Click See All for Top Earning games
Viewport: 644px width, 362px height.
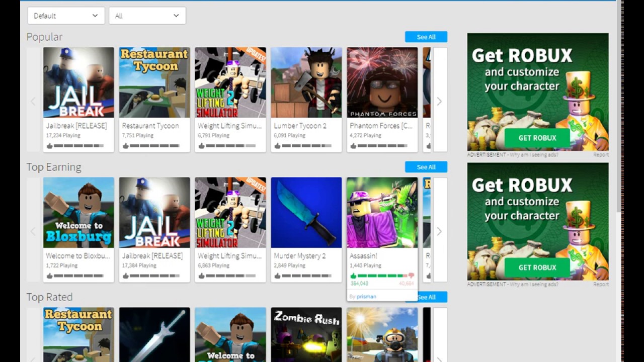click(x=426, y=167)
